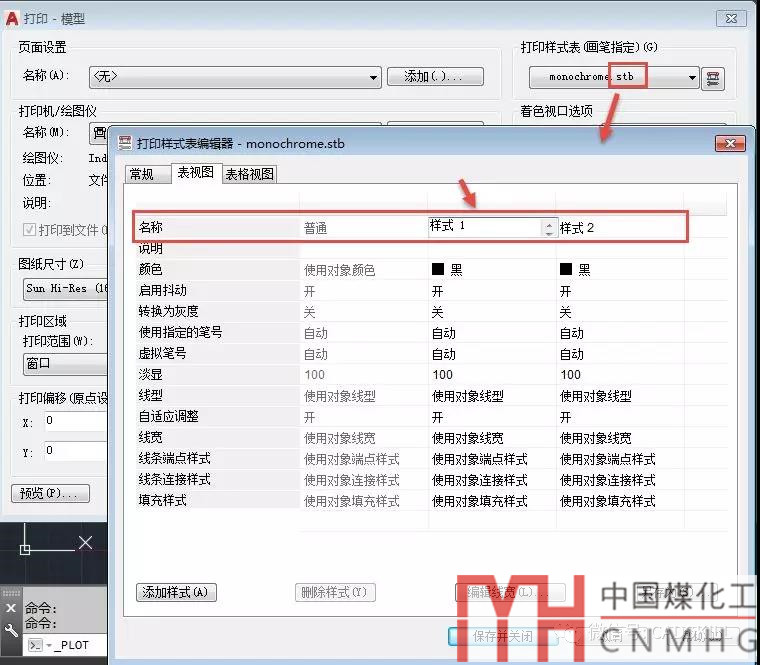Open the page setup 名称 dropdown showing 无
This screenshot has height=665, width=760.
click(x=235, y=77)
